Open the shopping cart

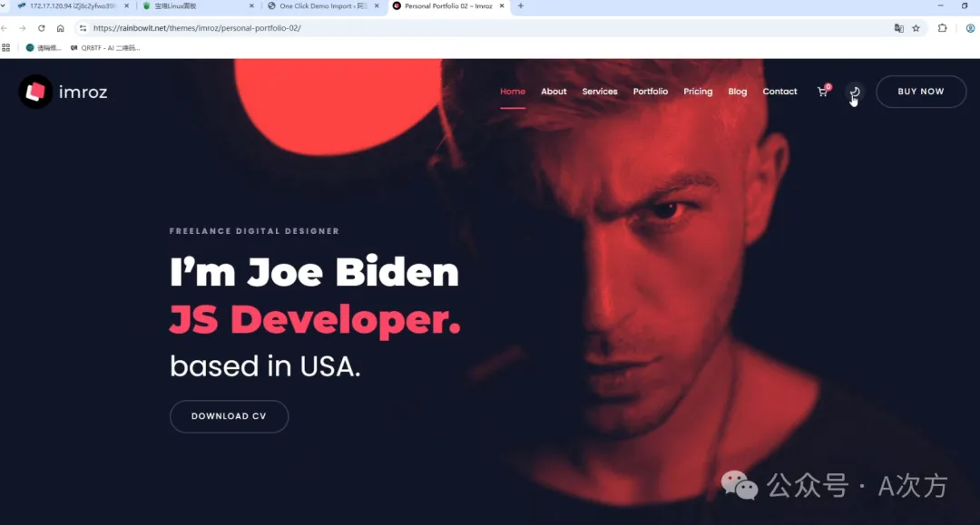pyautogui.click(x=823, y=92)
